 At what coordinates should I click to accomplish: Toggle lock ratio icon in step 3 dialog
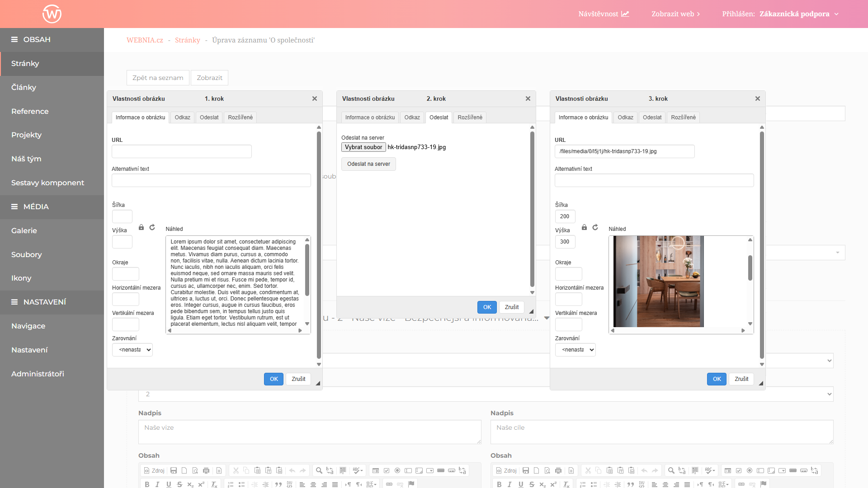pos(584,227)
